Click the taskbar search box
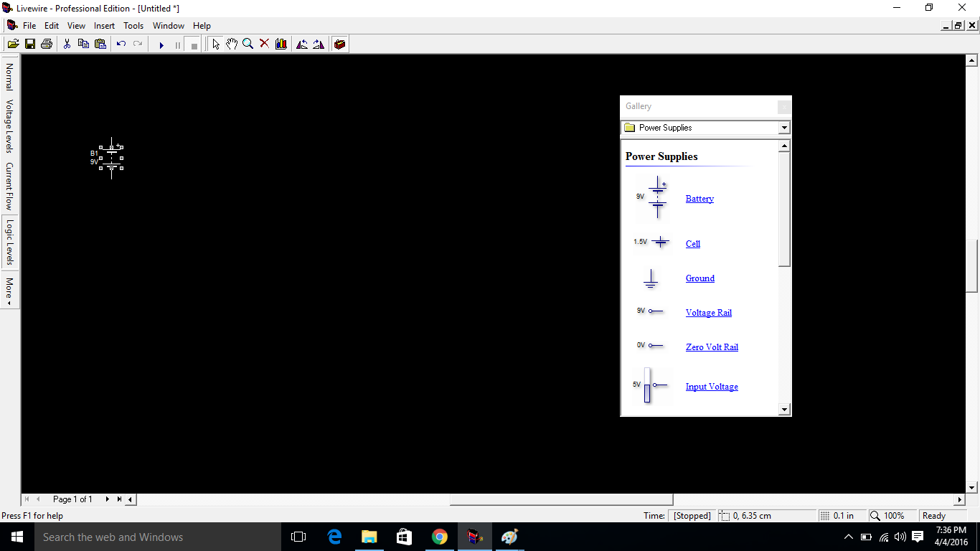Viewport: 980px width, 551px height. click(x=158, y=537)
